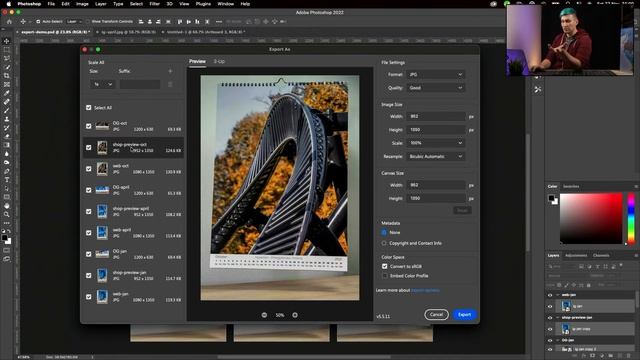640x360 pixels.
Task: Uncheck the shop-preview-oct asset checkbox
Action: click(x=89, y=147)
